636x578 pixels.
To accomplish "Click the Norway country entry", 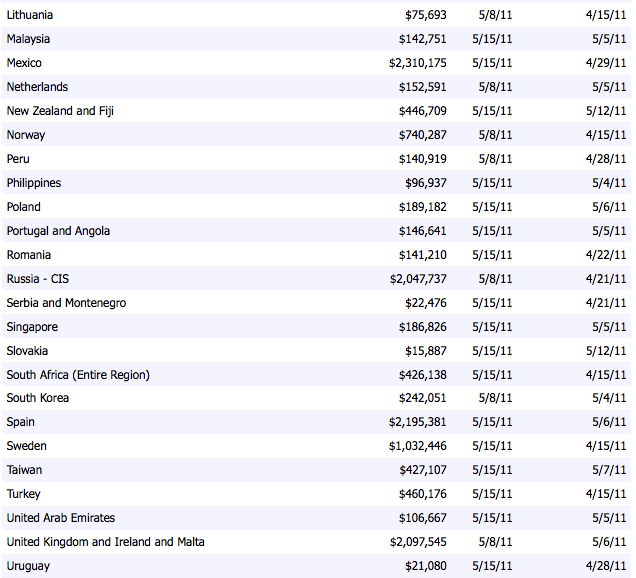I will coord(26,135).
